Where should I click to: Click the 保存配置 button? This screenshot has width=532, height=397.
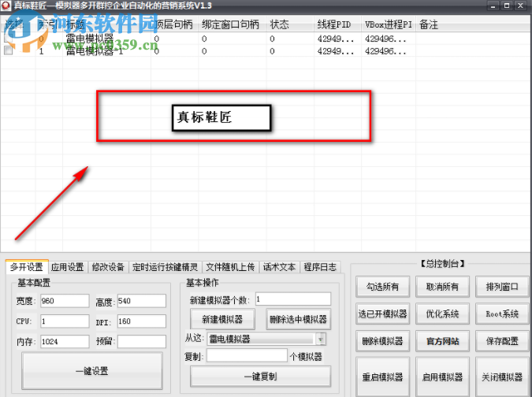click(x=502, y=341)
